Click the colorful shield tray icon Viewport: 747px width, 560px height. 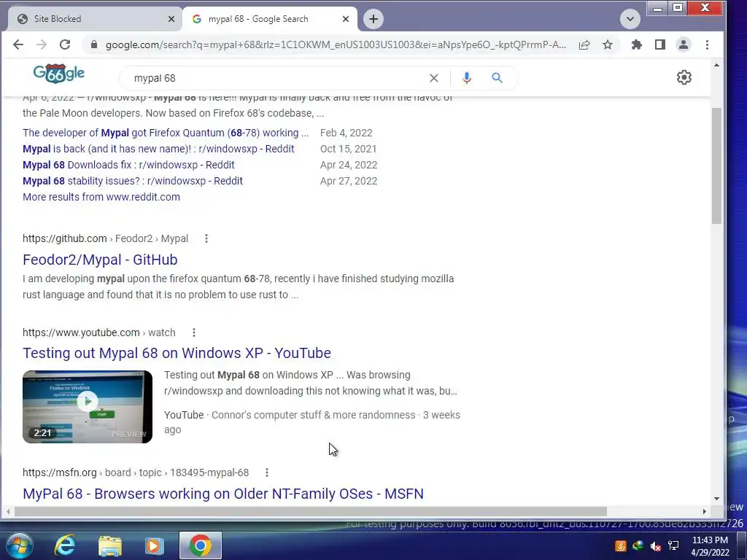(638, 545)
